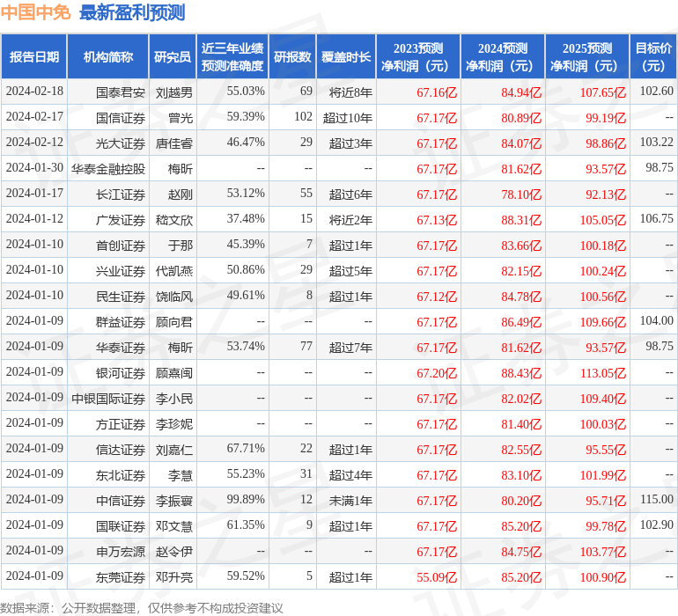678x616 pixels.
Task: Select the 机构简称 column header
Action: pos(107,57)
